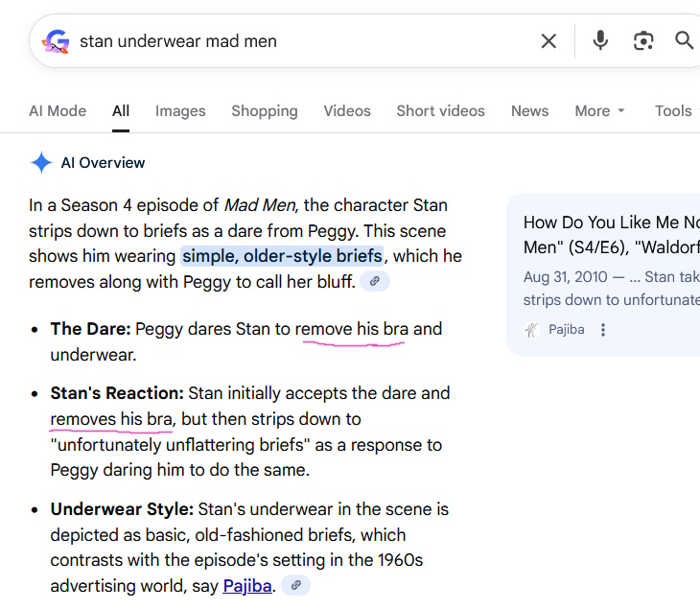
Task: Click the magnifying glass search icon
Action: (x=684, y=40)
